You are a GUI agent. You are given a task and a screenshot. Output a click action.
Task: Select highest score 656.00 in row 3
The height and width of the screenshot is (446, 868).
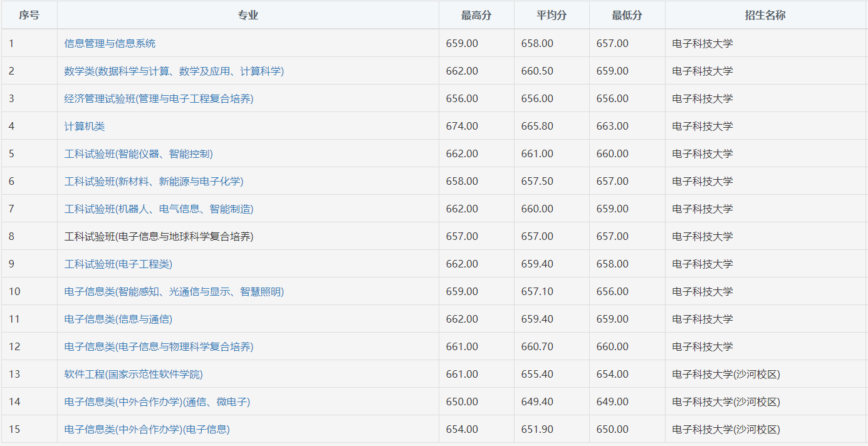tap(462, 98)
